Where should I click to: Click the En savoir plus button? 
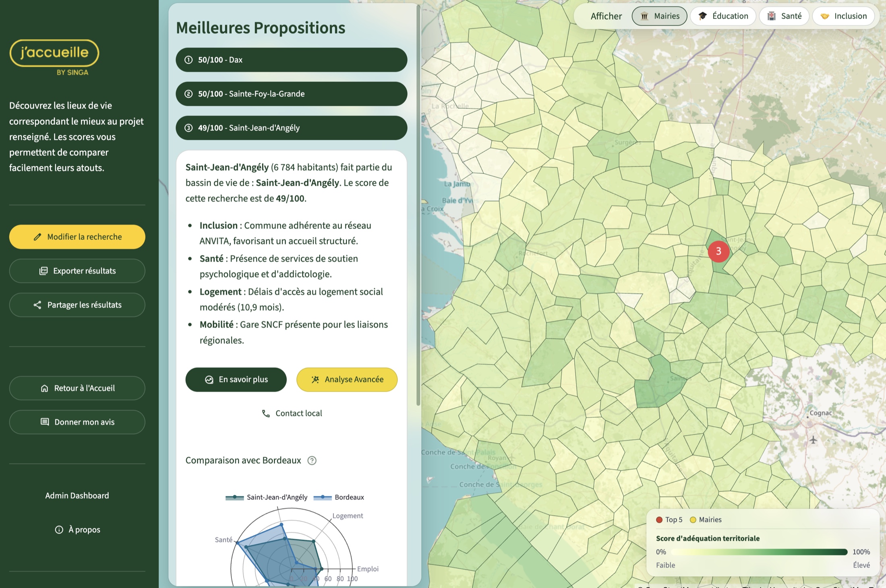click(236, 380)
